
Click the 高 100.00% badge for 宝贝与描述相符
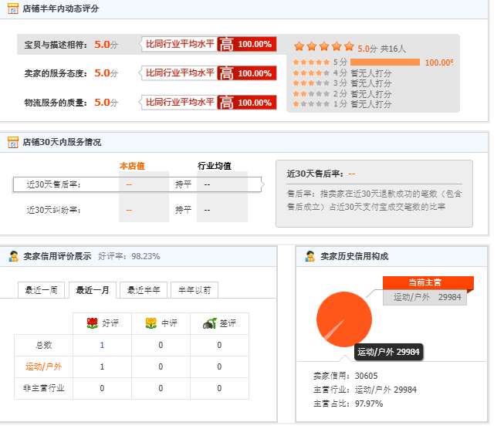[x=246, y=45]
